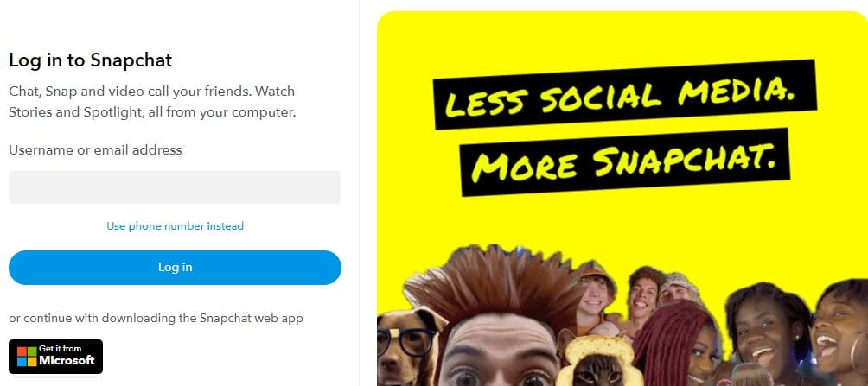This screenshot has height=386, width=868.
Task: Click the Username or email address label
Action: point(95,150)
